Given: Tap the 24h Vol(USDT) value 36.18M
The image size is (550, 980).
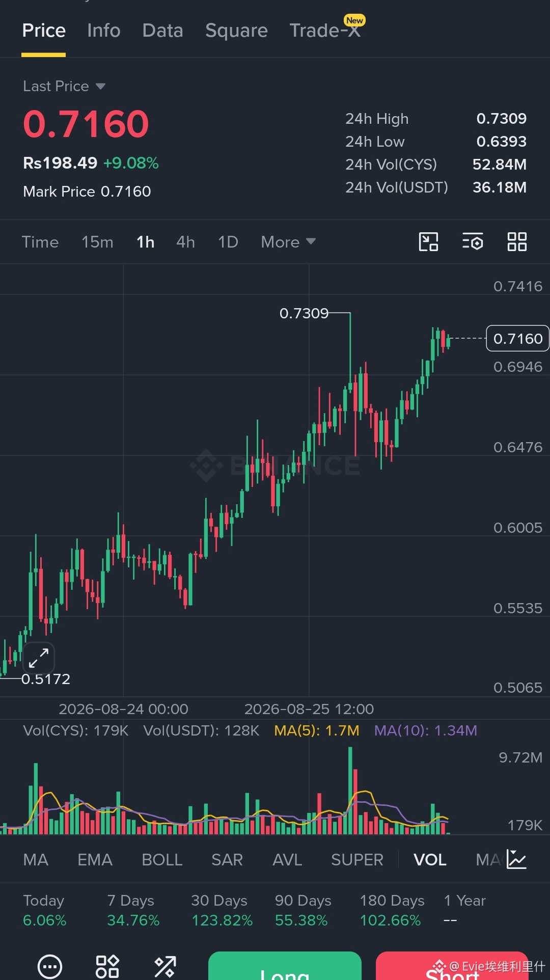Looking at the screenshot, I should 499,187.
